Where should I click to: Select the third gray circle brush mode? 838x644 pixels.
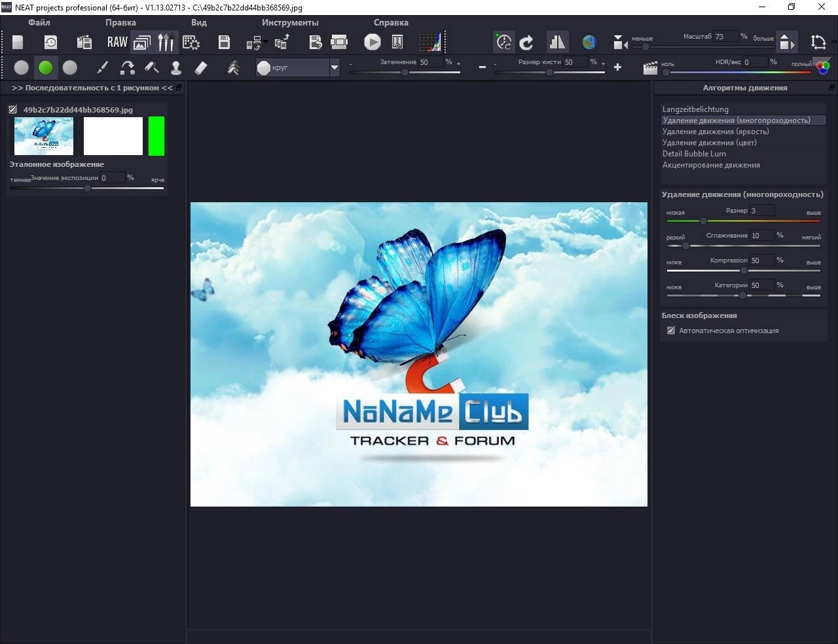point(70,67)
